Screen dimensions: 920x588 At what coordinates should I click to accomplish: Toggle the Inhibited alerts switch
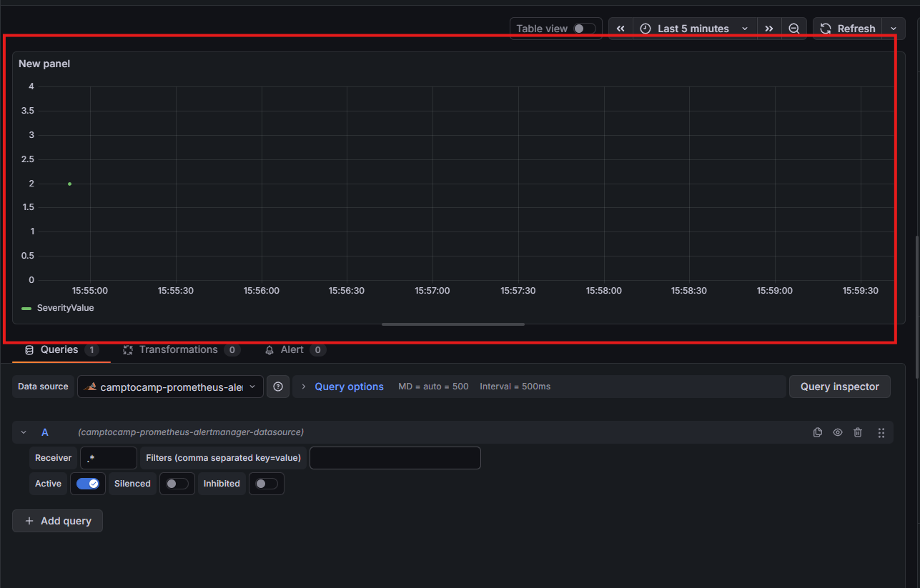coord(266,484)
